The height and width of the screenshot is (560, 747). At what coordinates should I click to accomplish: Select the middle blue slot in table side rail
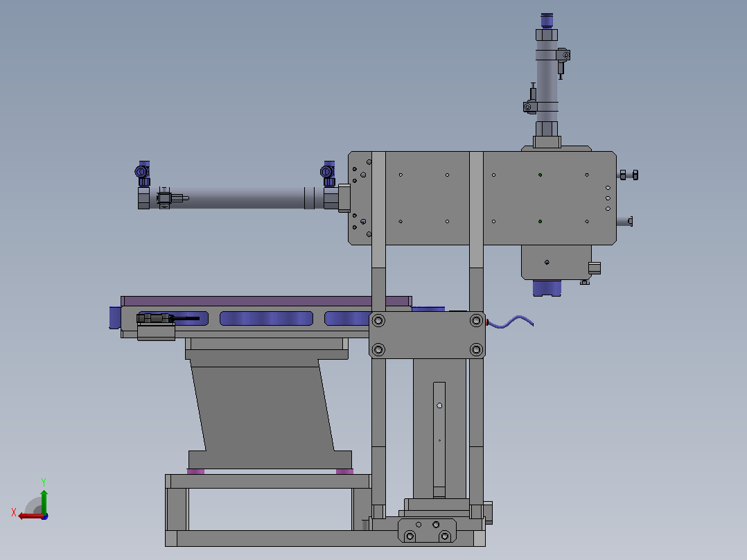point(266,318)
